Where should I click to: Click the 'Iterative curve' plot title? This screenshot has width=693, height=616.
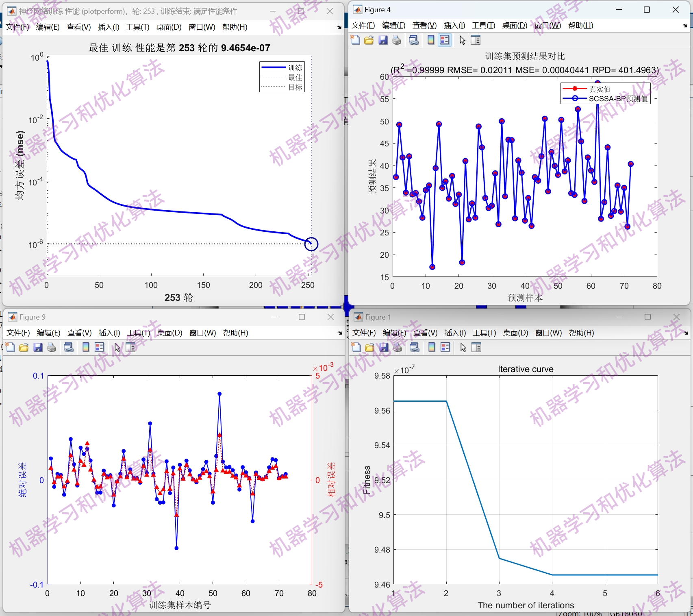pyautogui.click(x=526, y=369)
